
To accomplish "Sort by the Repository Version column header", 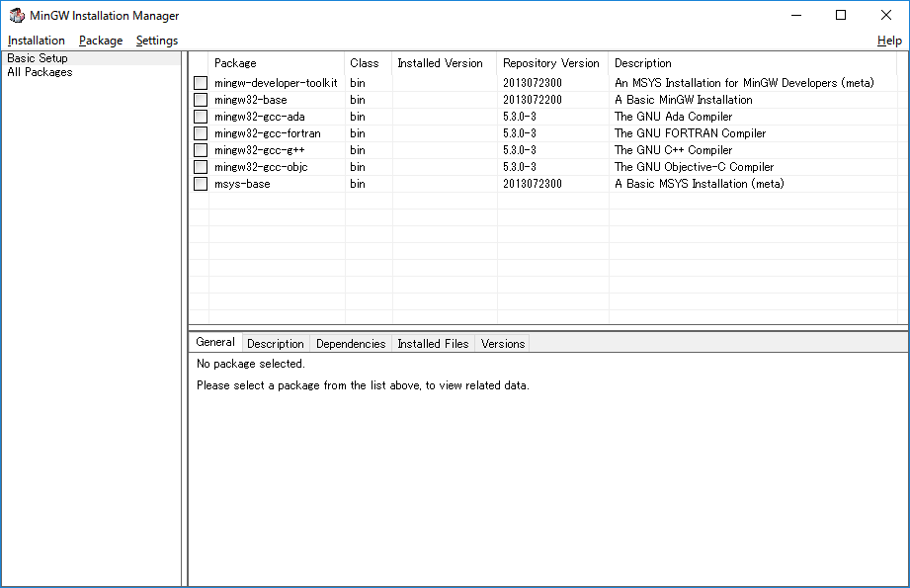I will [x=552, y=63].
